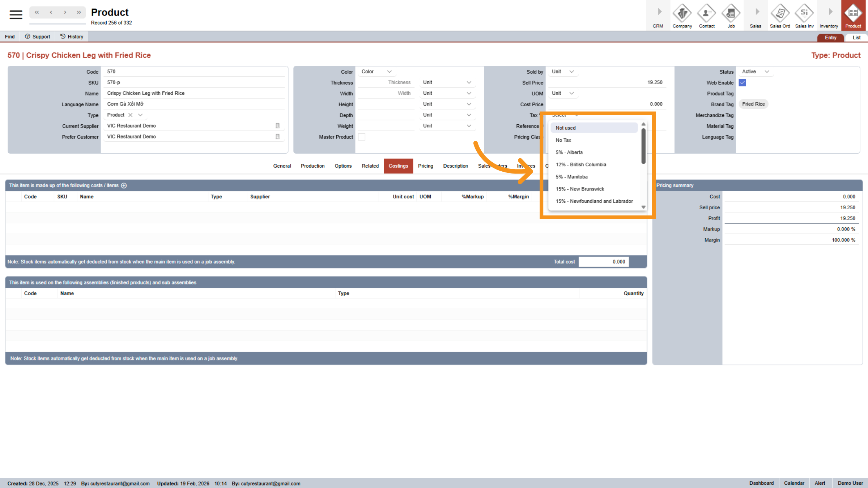The image size is (868, 488).
Task: Click the History button
Action: tap(72, 37)
